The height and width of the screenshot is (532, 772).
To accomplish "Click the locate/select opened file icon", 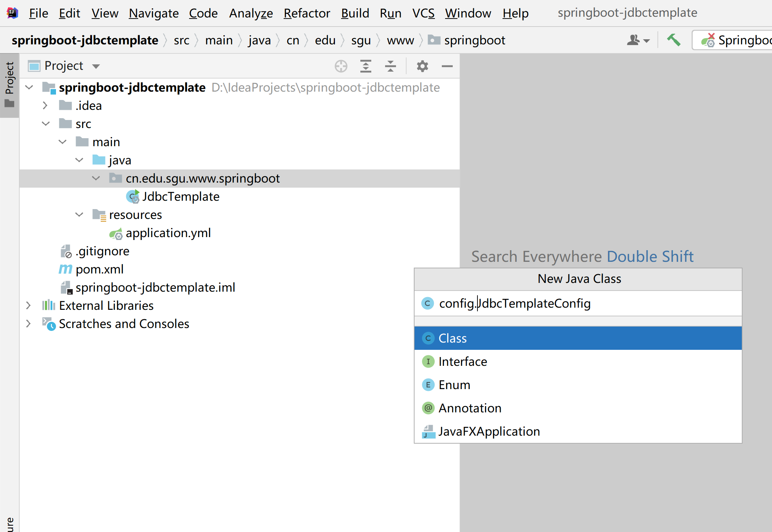I will point(341,66).
